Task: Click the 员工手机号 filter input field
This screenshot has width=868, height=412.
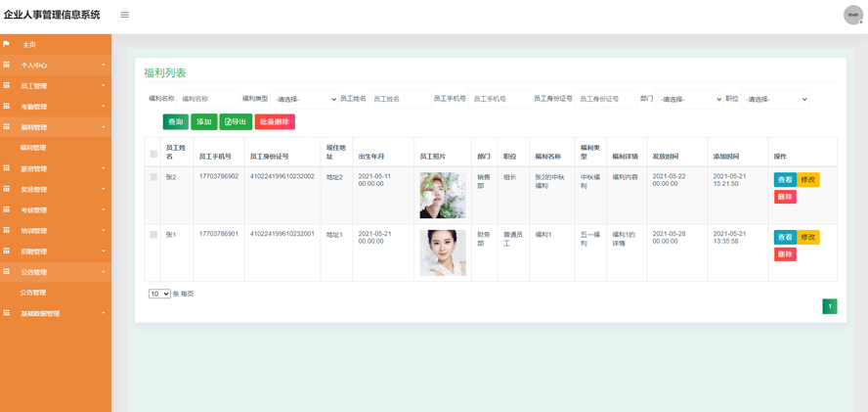Action: 499,99
